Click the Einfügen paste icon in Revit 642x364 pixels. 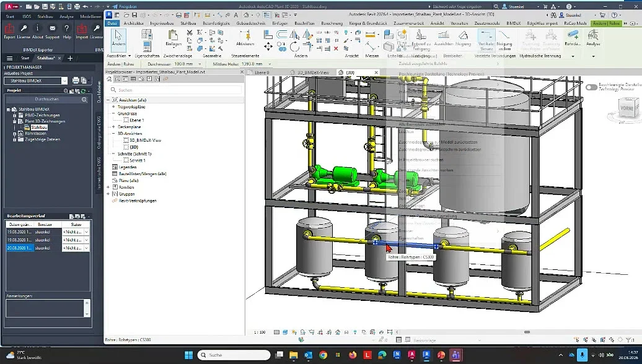pyautogui.click(x=174, y=36)
